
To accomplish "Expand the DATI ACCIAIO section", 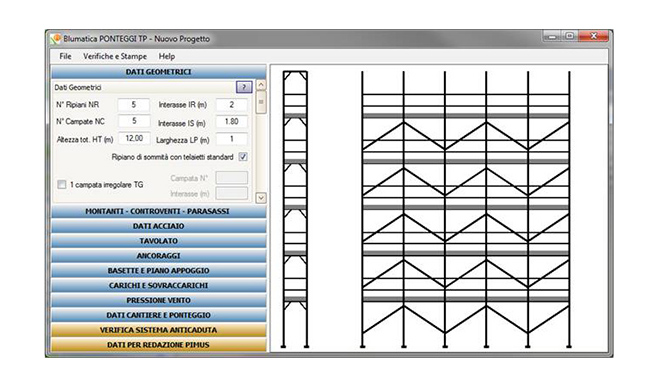I will coord(159,226).
